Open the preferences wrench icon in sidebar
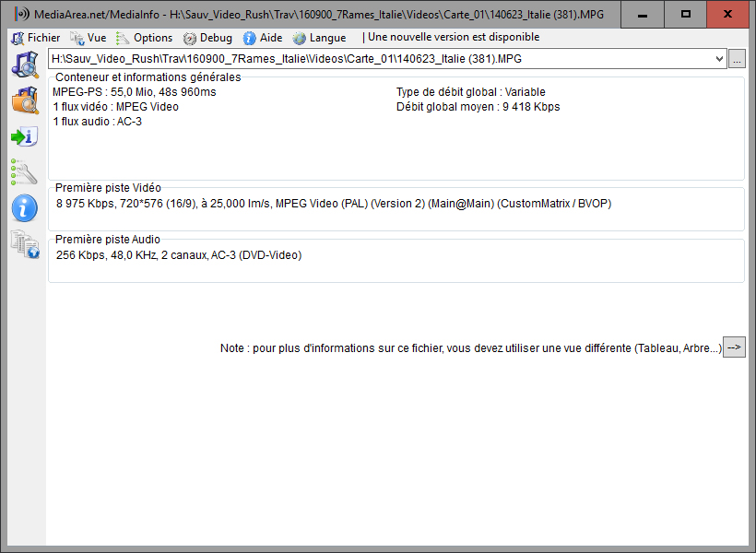This screenshot has height=553, width=756. (x=24, y=172)
